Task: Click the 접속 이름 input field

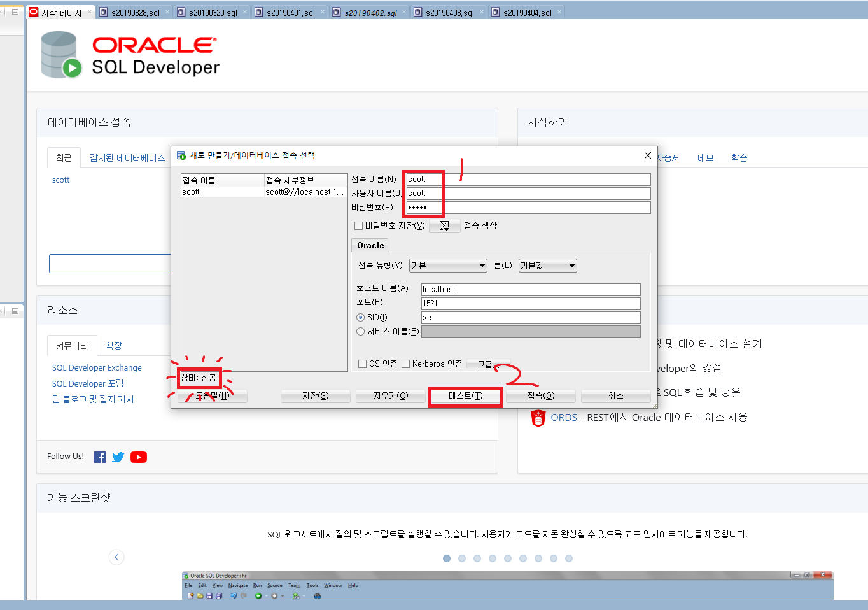Action: pyautogui.click(x=528, y=180)
